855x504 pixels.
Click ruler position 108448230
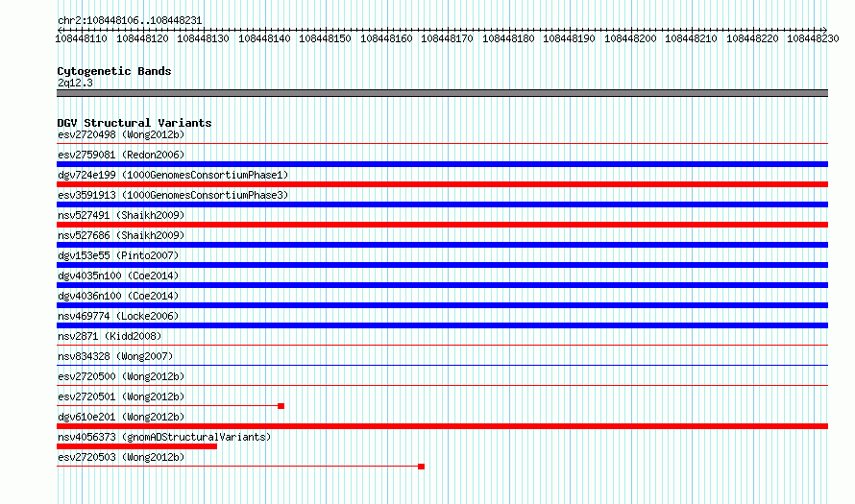(x=813, y=38)
